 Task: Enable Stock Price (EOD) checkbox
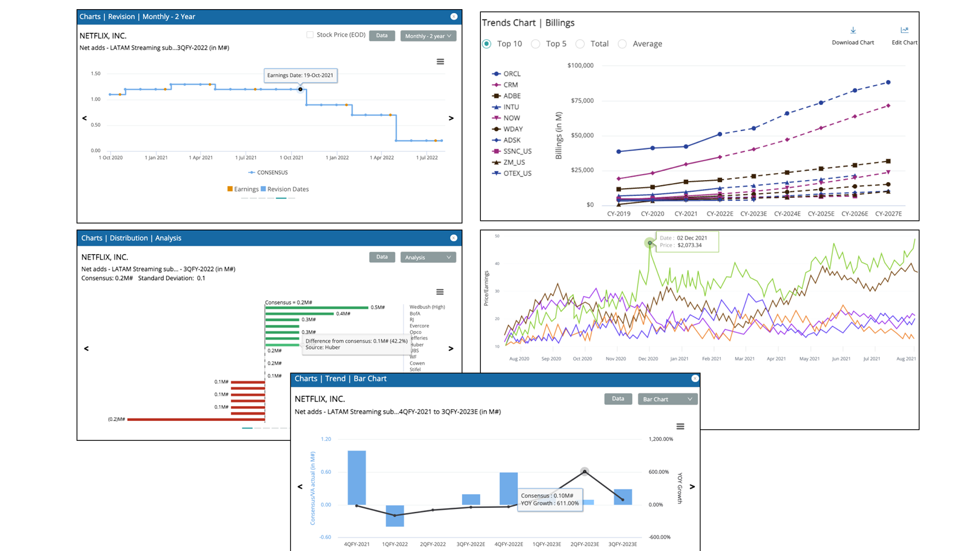coord(310,35)
